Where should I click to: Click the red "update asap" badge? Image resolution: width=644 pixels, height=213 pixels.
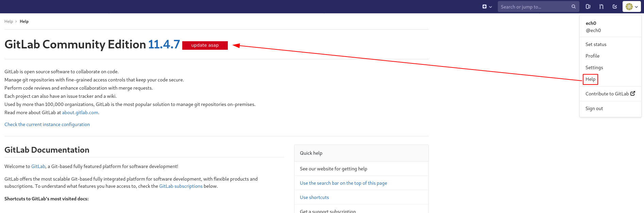(x=205, y=45)
